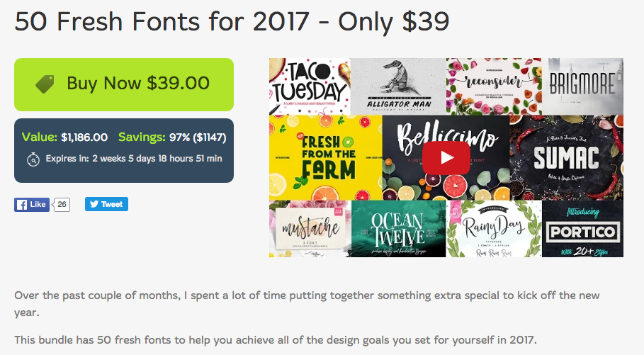
Task: Open the Portico font thumbnail
Action: tap(582, 229)
